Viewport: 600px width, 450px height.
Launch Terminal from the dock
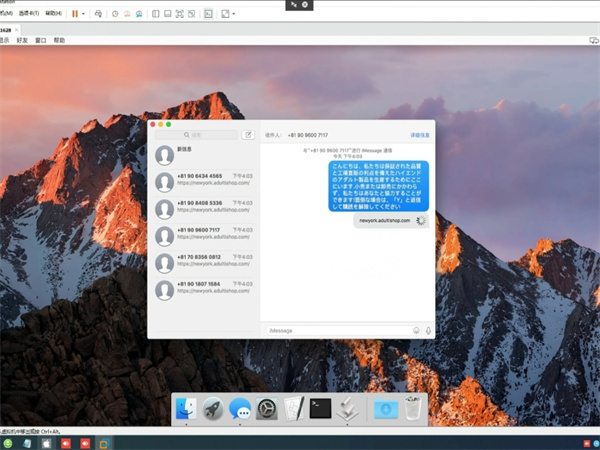(320, 408)
